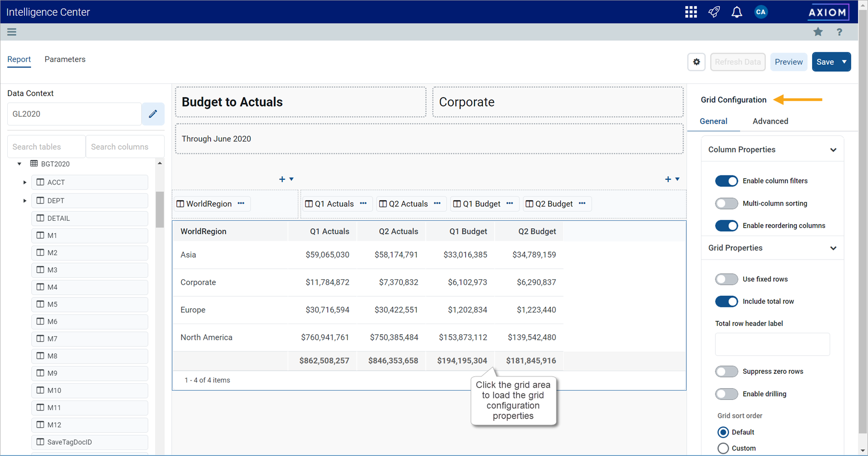Screen dimensions: 868x456
Task: Open Q1 Actuals column options ellipsis
Action: tap(363, 204)
